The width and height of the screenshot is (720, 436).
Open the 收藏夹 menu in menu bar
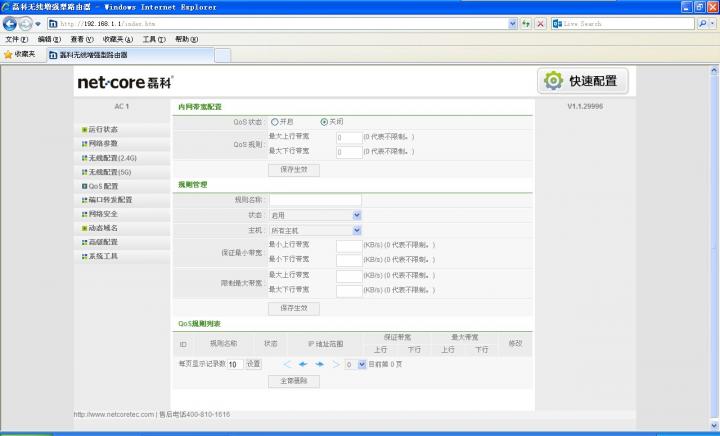(x=118, y=39)
